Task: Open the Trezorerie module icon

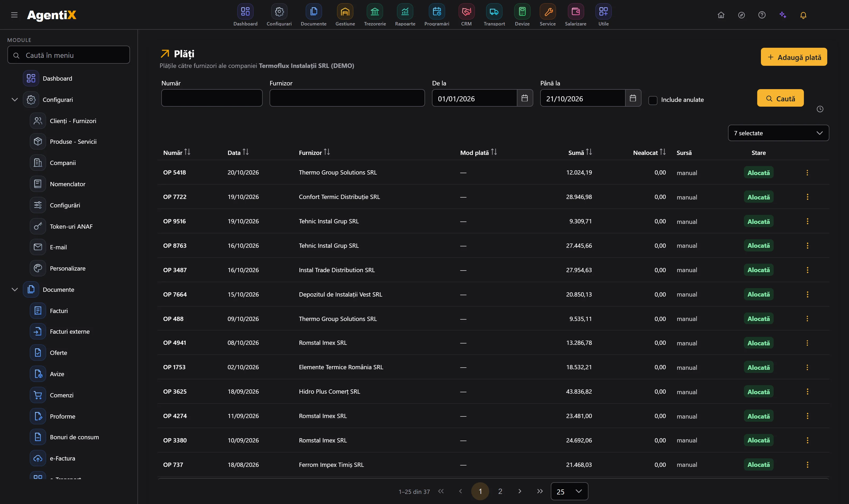Action: 375,12
